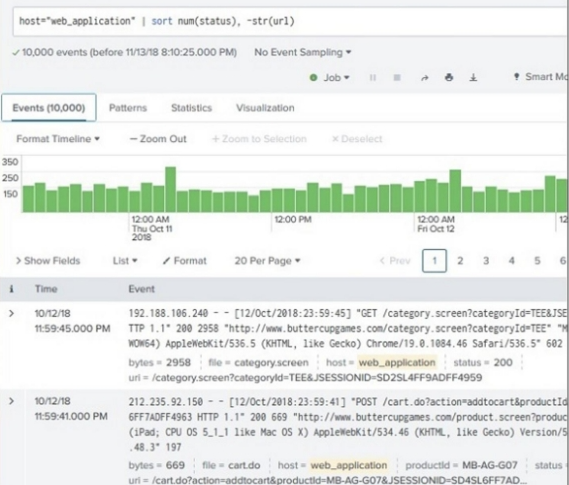The width and height of the screenshot is (569, 485).
Task: Share the search job
Action: coord(425,78)
